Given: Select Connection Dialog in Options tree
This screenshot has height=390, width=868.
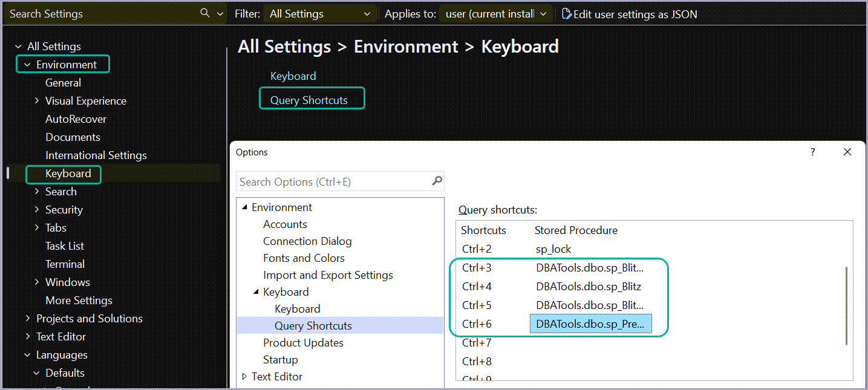Looking at the screenshot, I should pyautogui.click(x=307, y=241).
